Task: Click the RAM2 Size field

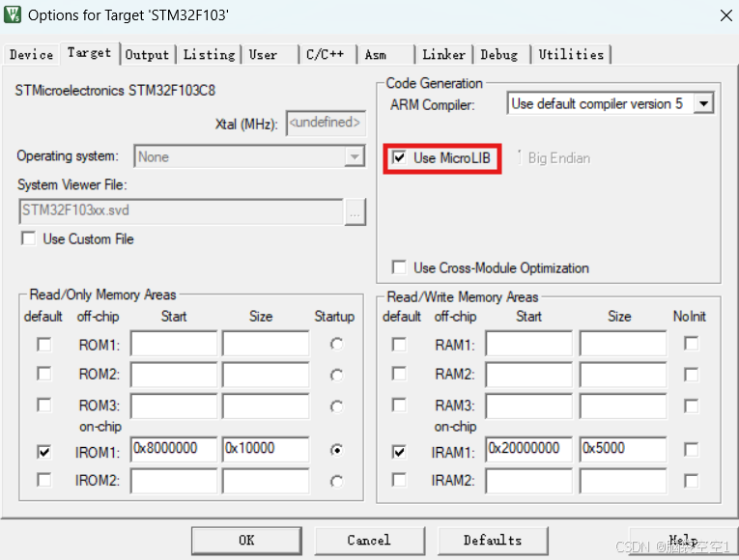Action: click(x=623, y=375)
